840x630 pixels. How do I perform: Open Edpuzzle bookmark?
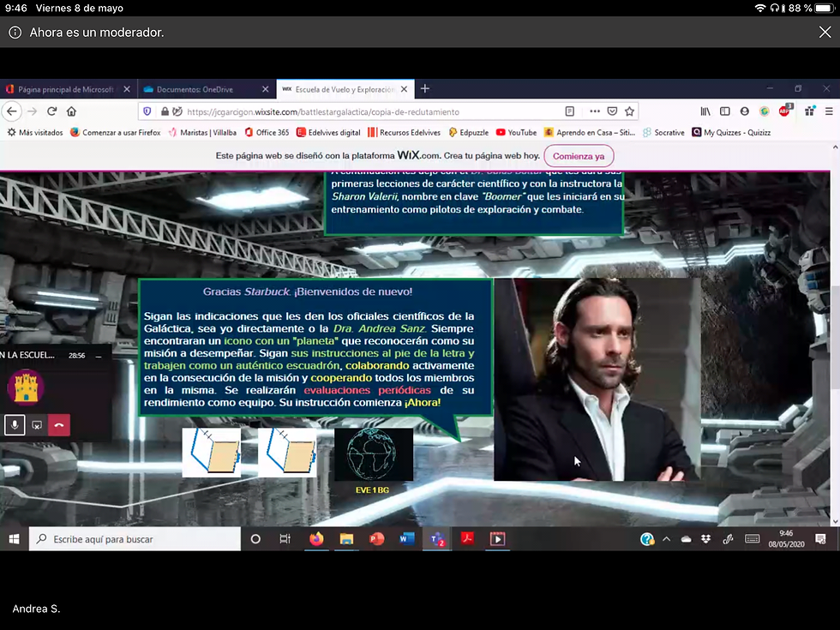click(469, 132)
